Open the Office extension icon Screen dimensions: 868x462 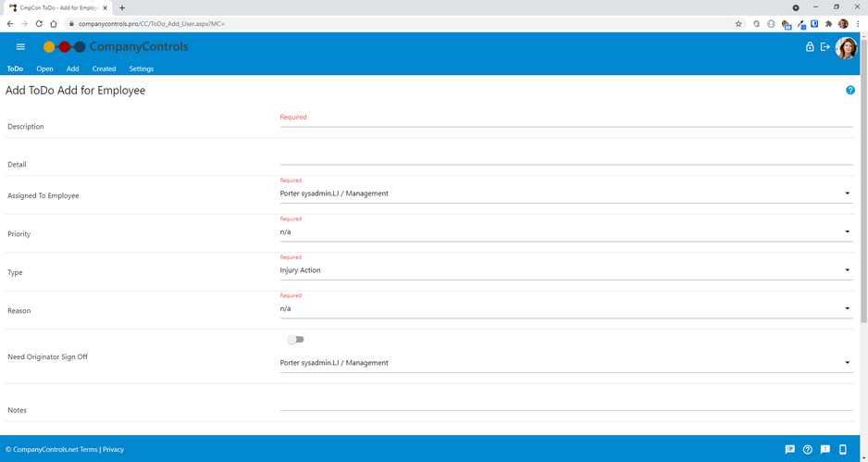[x=757, y=24]
